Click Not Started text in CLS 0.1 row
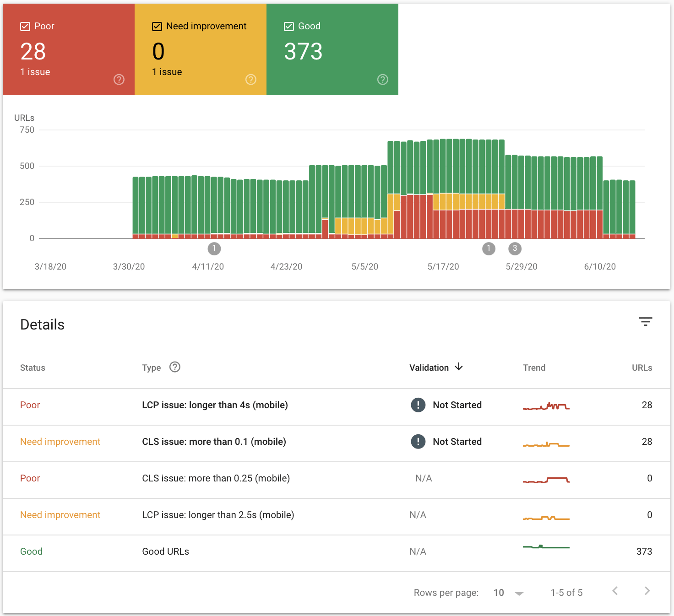674x616 pixels. coord(457,442)
